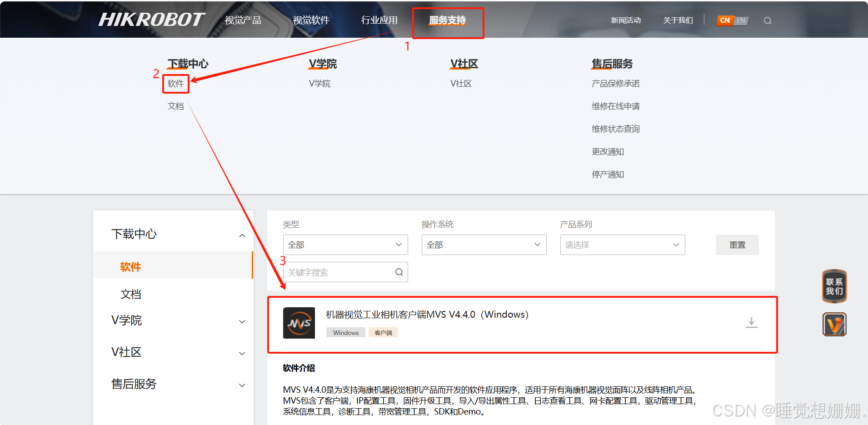Expand the V社区 sidebar section
This screenshot has height=425, width=868.
242,354
